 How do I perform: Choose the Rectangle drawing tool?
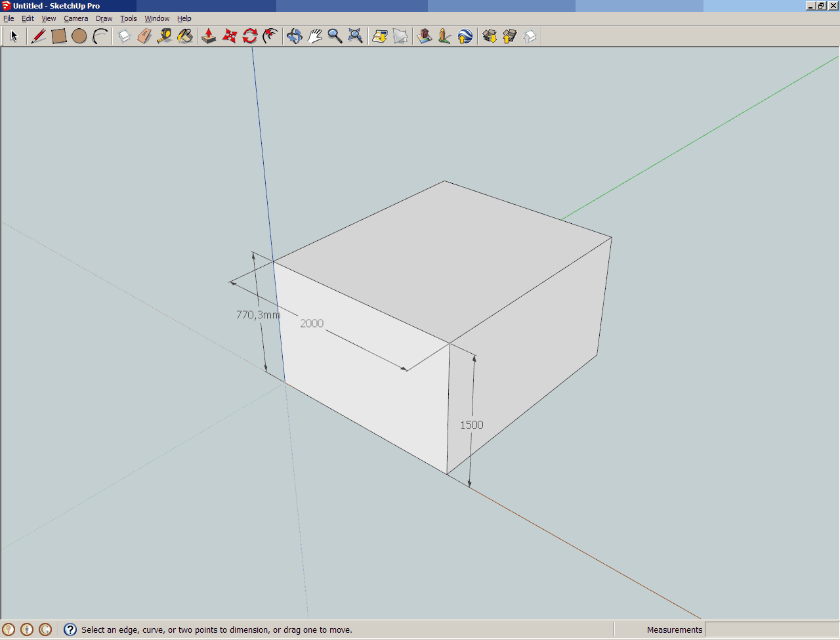click(x=59, y=36)
